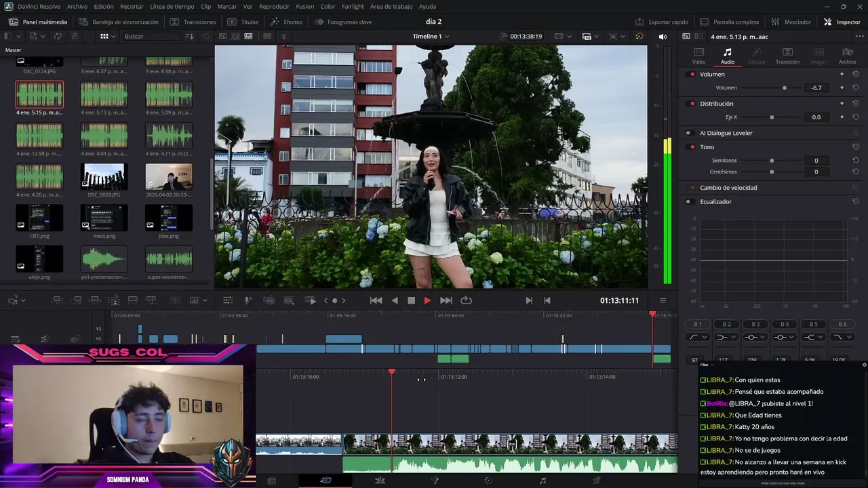Toggle EQ Band B4 button
Screen dimensions: 868x488
(x=785, y=324)
